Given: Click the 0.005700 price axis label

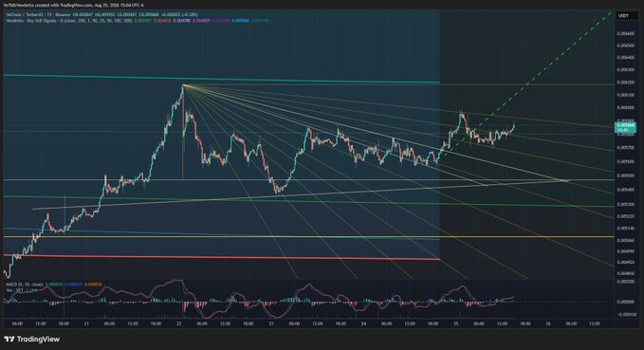Looking at the screenshot, I should coord(625,147).
